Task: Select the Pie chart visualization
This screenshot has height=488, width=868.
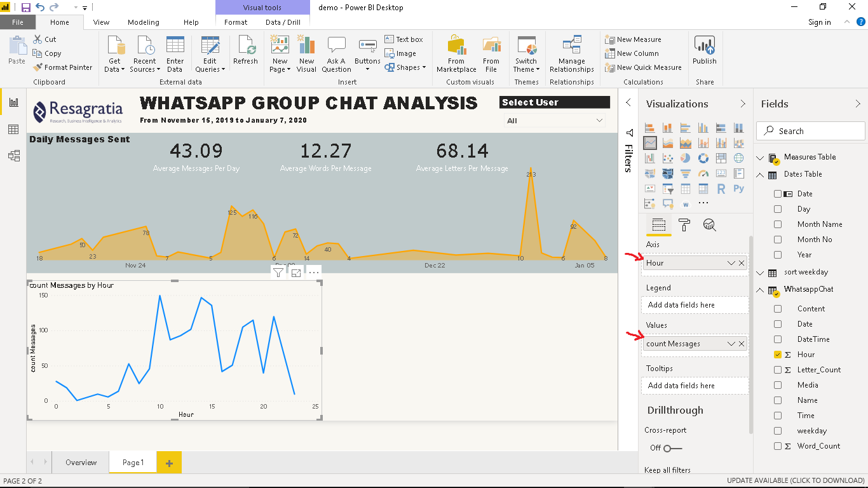Action: coord(685,159)
